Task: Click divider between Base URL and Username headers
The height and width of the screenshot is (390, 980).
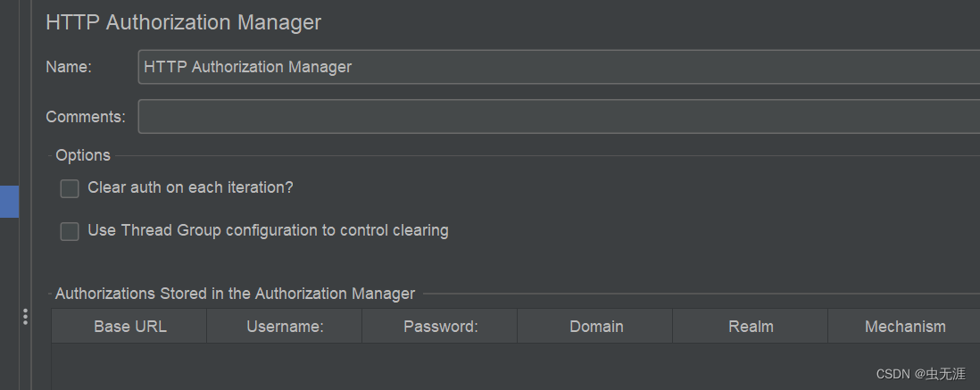Action: click(207, 327)
